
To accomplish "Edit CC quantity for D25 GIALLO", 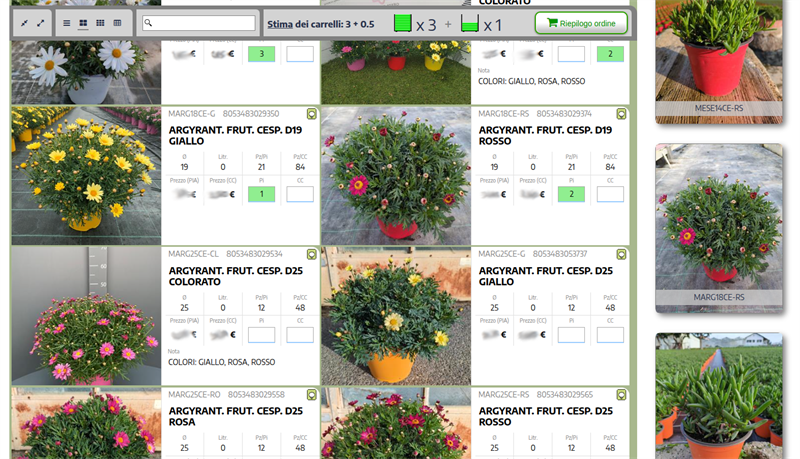I will point(610,335).
